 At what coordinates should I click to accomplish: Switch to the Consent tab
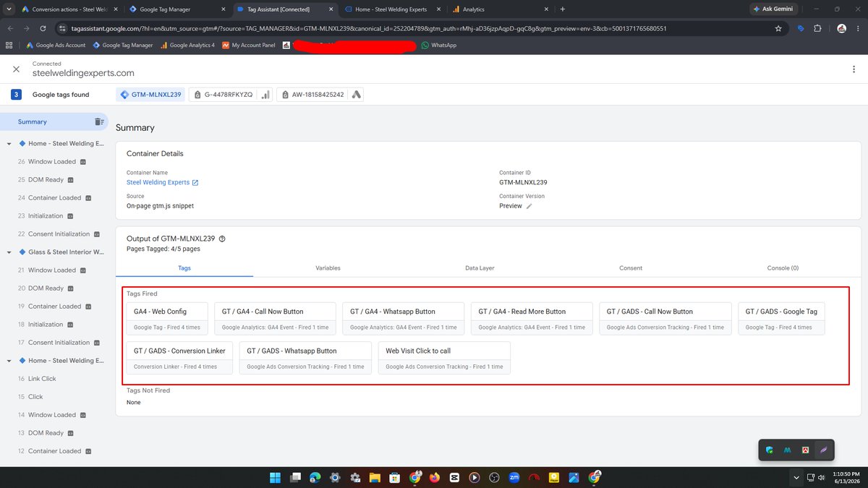point(631,268)
